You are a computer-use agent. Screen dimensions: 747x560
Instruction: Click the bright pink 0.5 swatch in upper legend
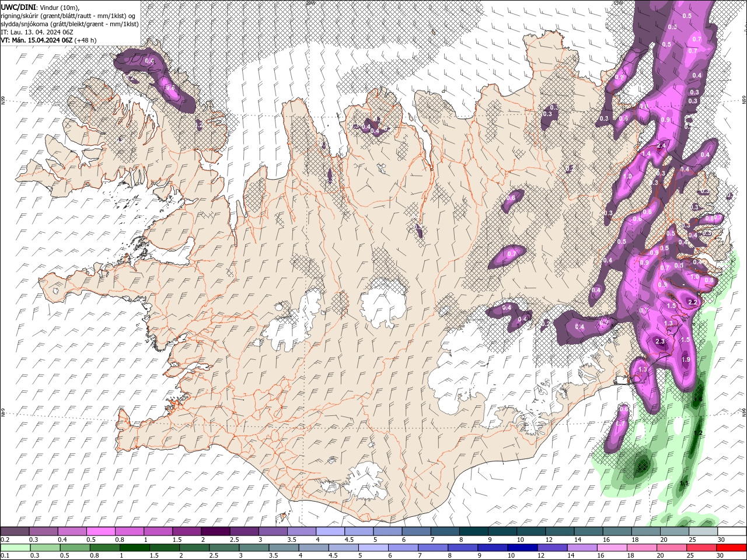(x=100, y=531)
